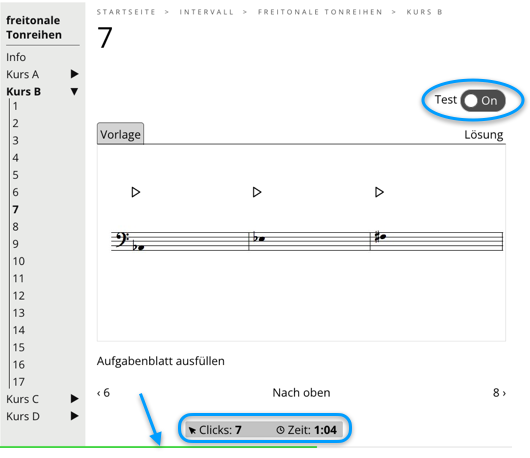Go to next exercise 8
530x458 pixels.
pyautogui.click(x=499, y=393)
